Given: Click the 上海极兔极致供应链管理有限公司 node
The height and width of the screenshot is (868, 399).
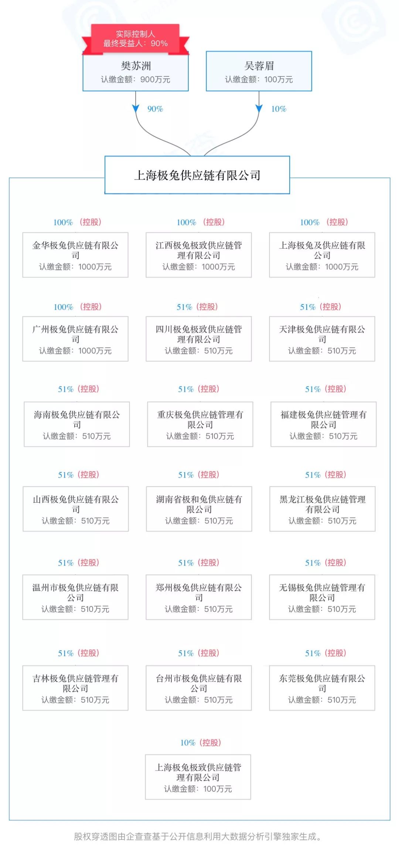Looking at the screenshot, I should [198, 777].
